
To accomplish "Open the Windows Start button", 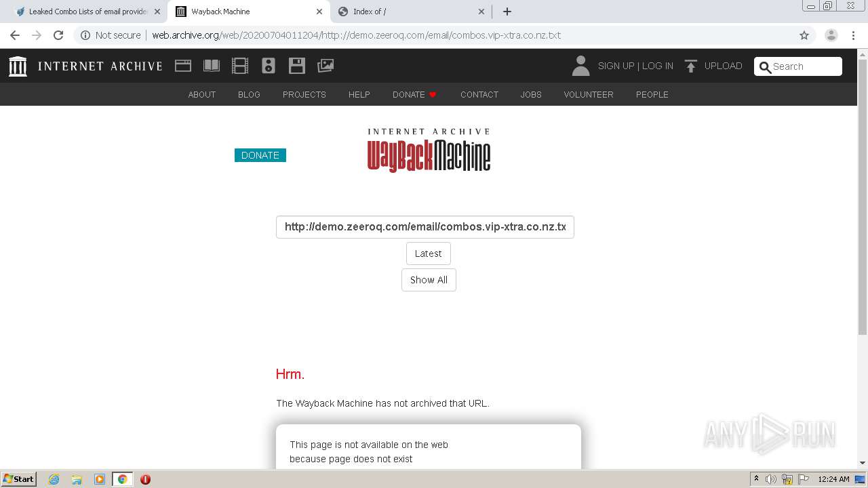I will tap(19, 479).
